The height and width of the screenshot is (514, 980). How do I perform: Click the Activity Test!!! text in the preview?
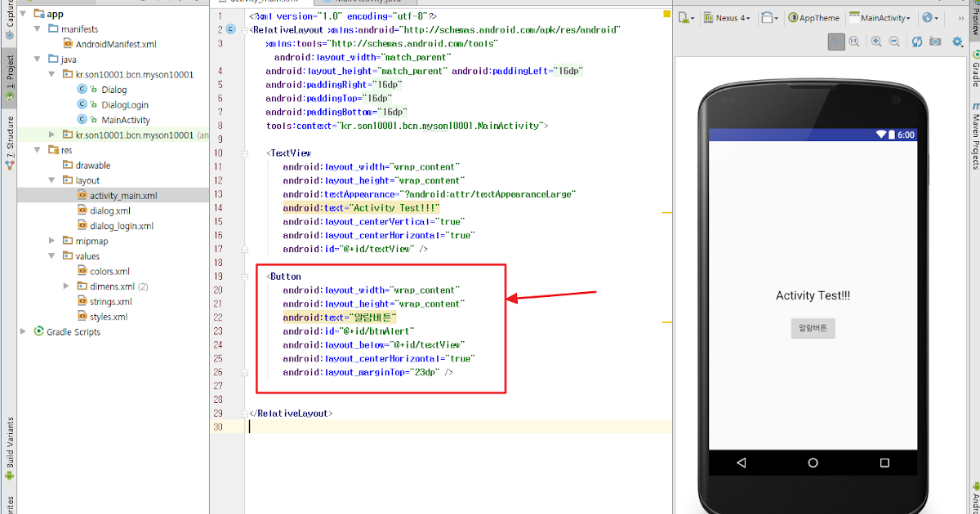(813, 295)
